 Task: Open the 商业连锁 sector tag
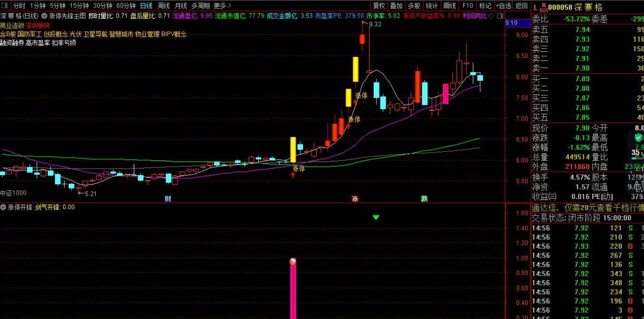point(12,25)
